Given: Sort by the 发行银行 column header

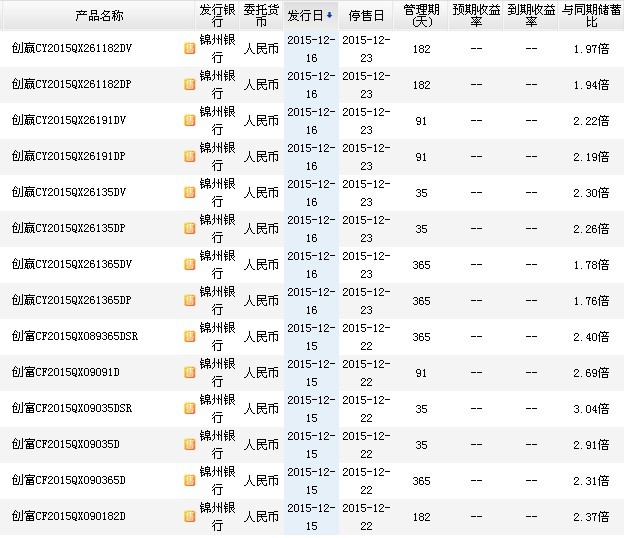Looking at the screenshot, I should [217, 16].
